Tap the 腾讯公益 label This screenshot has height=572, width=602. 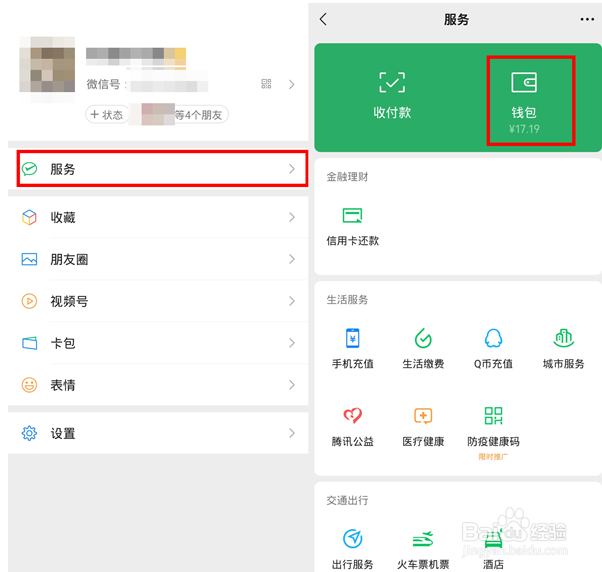click(x=352, y=441)
